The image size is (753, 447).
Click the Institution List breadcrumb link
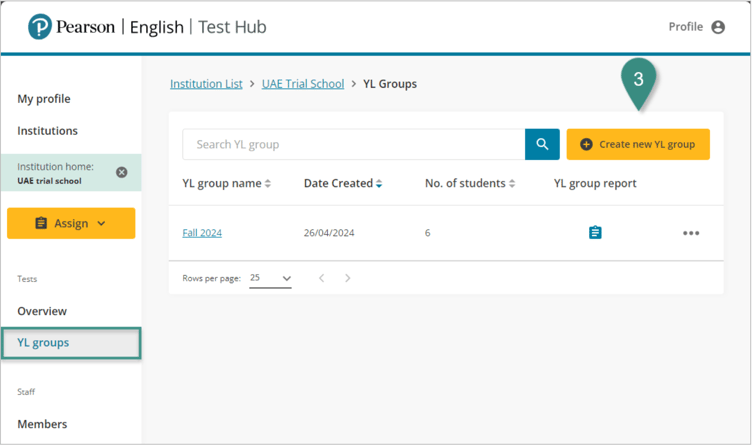pos(206,84)
